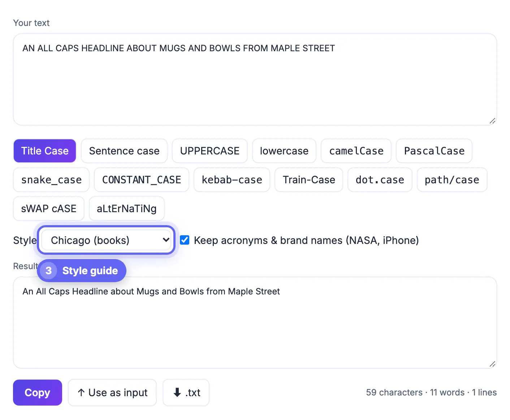This screenshot has width=510, height=420.
Task: Apply UPPERCASE conversion
Action: (210, 151)
